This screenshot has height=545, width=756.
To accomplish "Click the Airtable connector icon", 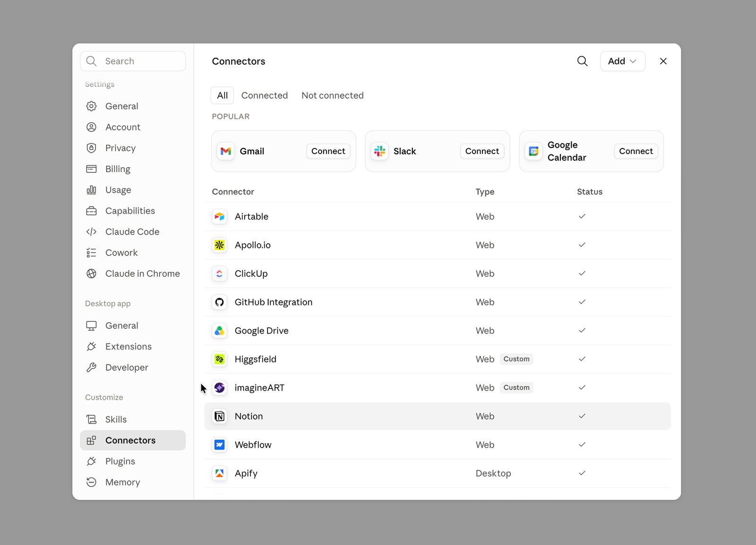I will tap(219, 217).
